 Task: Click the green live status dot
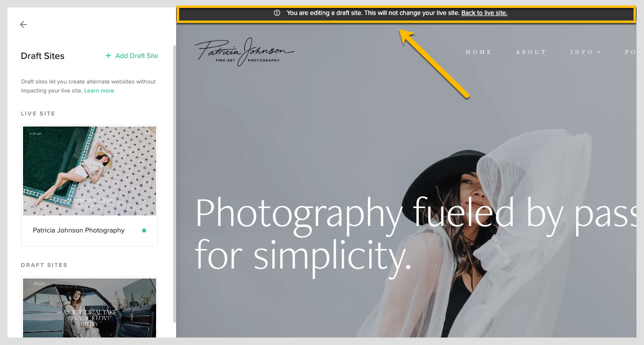pyautogui.click(x=144, y=230)
